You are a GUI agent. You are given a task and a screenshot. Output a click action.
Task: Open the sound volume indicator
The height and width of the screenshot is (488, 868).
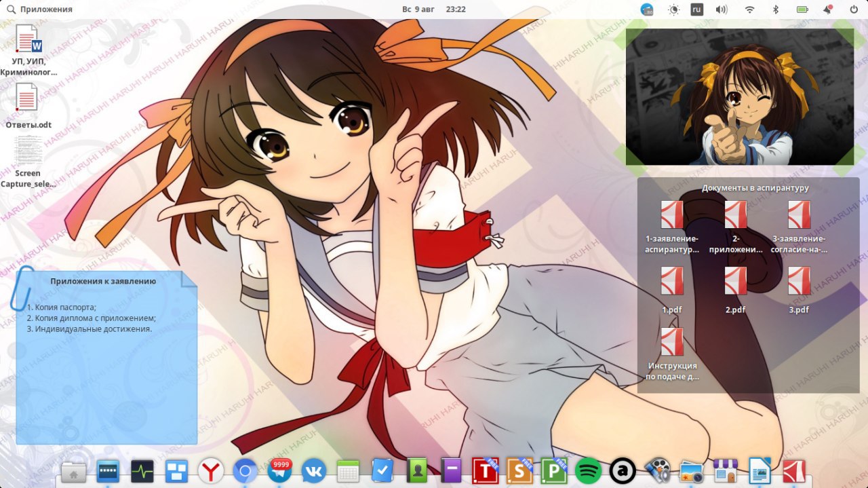[x=722, y=10]
